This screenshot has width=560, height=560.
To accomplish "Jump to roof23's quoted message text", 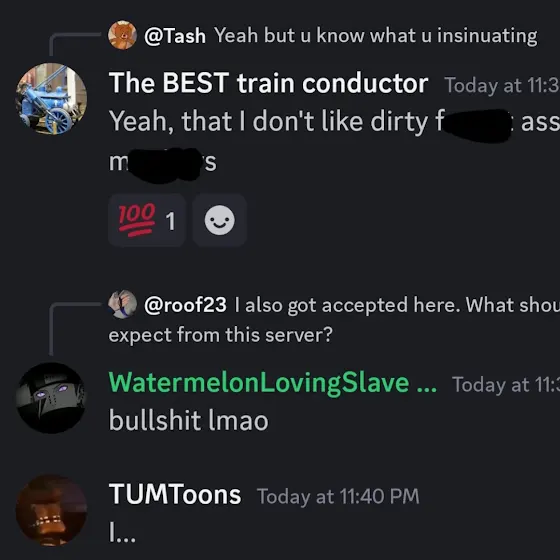I will [x=334, y=320].
